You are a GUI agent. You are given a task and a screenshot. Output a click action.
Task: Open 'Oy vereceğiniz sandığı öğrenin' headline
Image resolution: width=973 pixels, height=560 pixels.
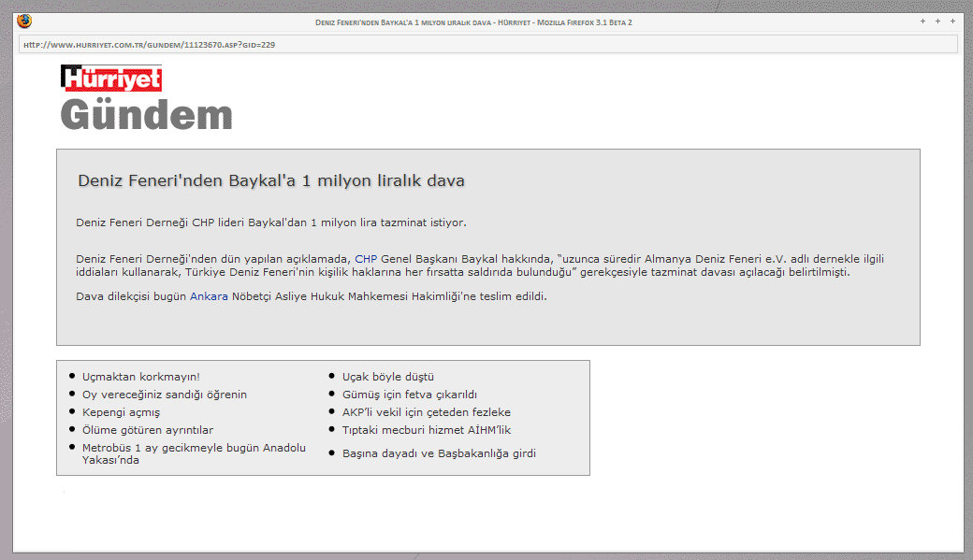coord(165,395)
